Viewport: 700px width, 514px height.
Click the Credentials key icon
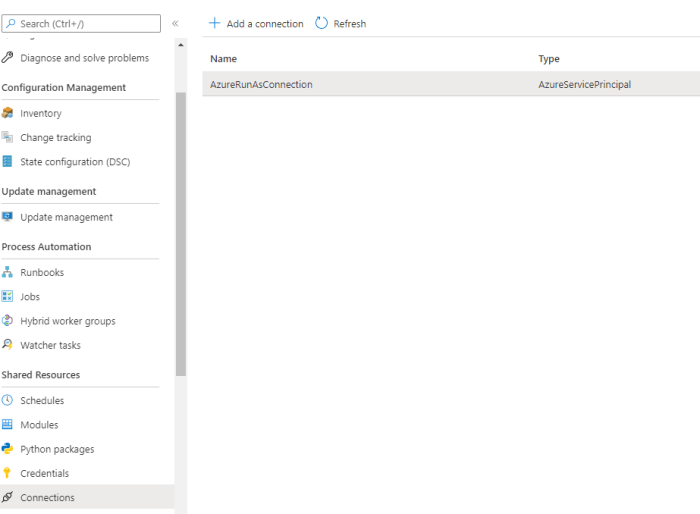pyautogui.click(x=8, y=473)
